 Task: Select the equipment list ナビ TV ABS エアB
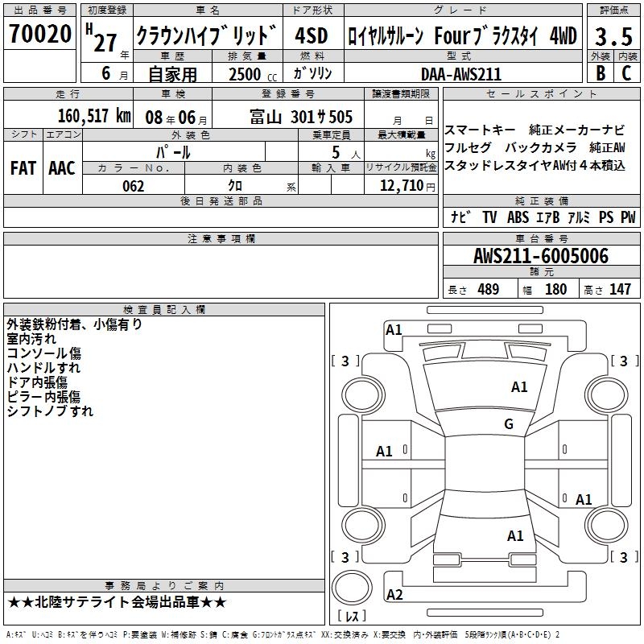click(505, 217)
